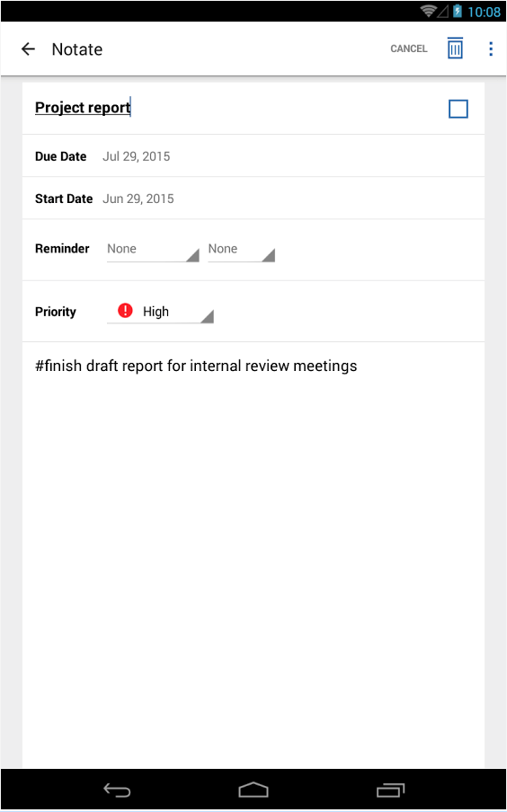The image size is (507, 812).
Task: Change the Due Date Jul 29, 2015
Action: tap(137, 156)
